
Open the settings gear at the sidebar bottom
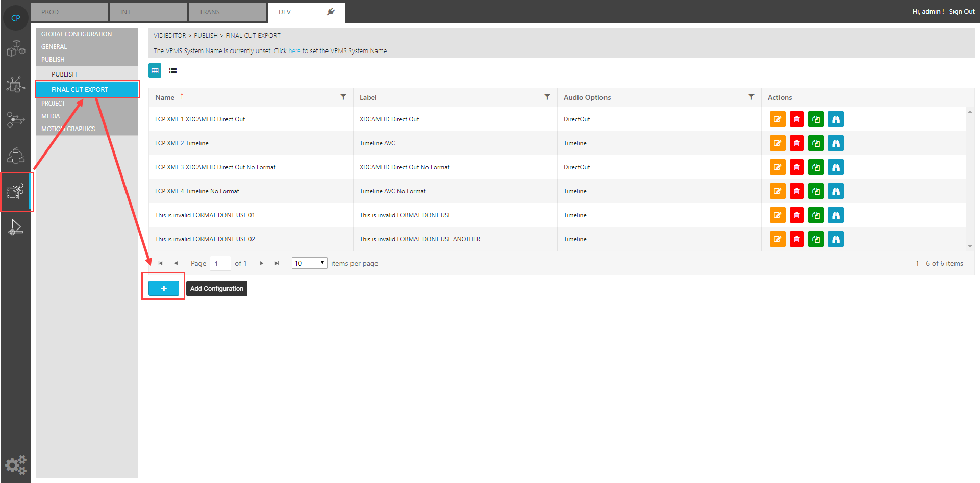click(16, 465)
